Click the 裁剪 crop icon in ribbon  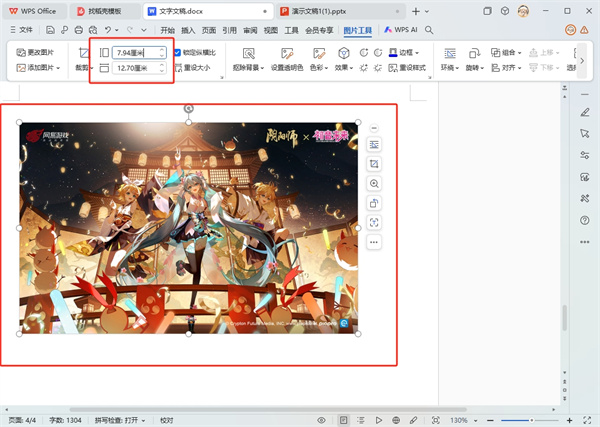point(83,53)
